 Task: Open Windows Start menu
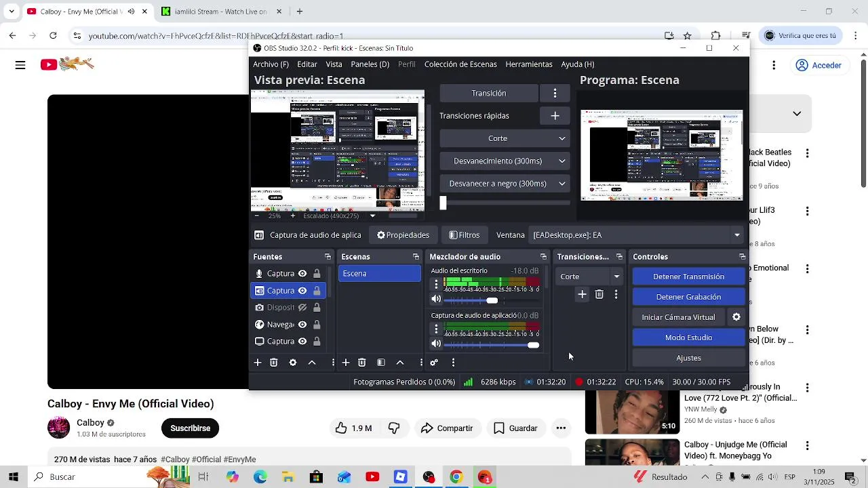14,477
